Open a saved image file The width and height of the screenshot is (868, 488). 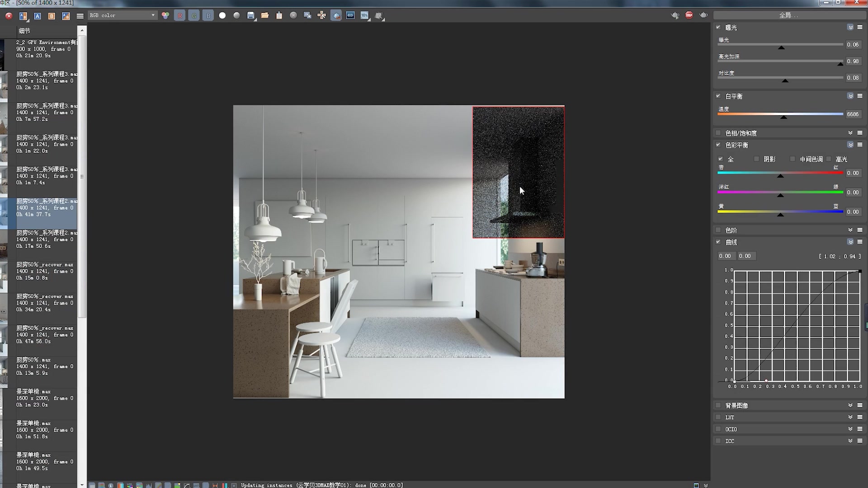265,15
